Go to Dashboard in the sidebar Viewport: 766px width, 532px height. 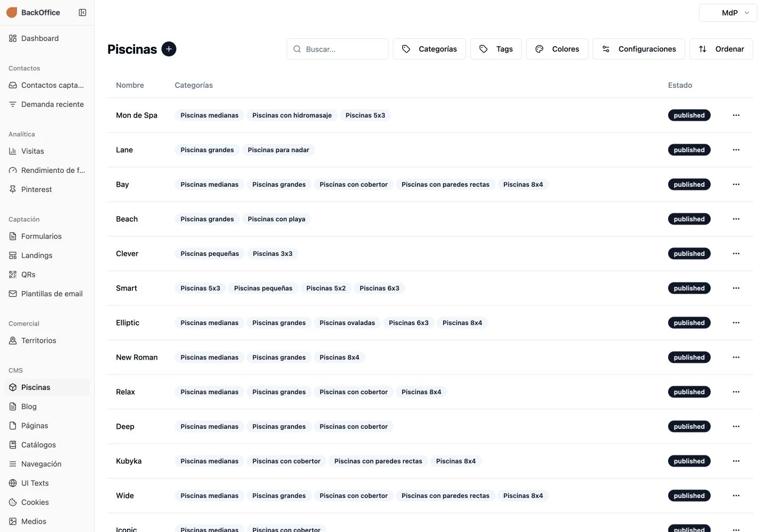tap(47, 38)
